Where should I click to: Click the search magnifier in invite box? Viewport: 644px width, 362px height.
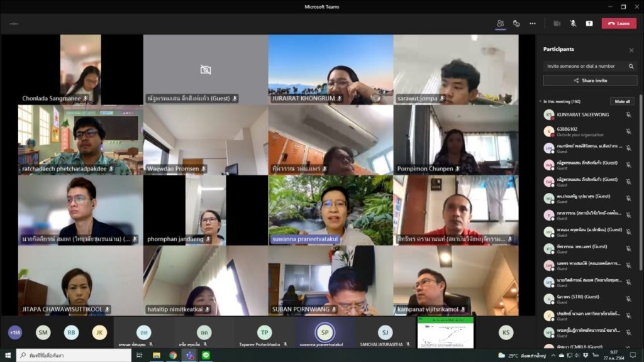(x=631, y=66)
